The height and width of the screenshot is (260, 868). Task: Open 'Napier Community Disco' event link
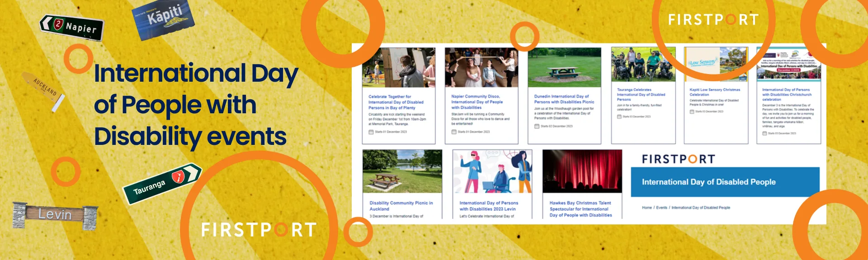click(477, 102)
